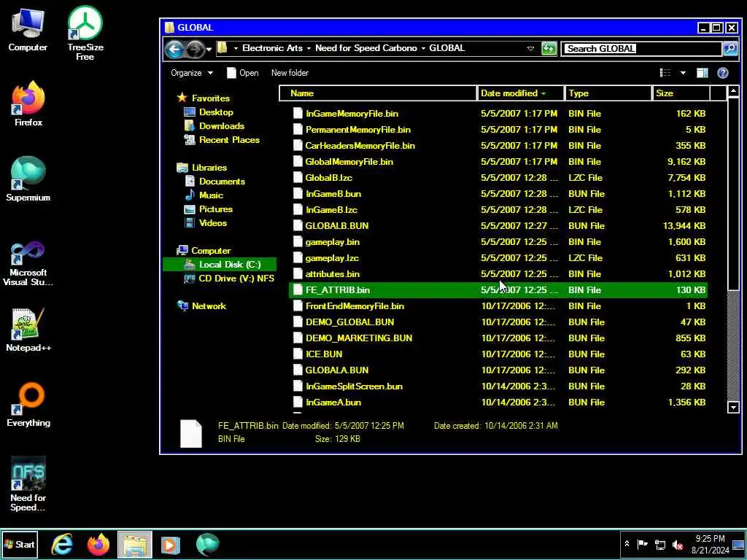The height and width of the screenshot is (560, 747).
Task: Click Need for Speed Carbono breadcrumb
Action: 366,48
